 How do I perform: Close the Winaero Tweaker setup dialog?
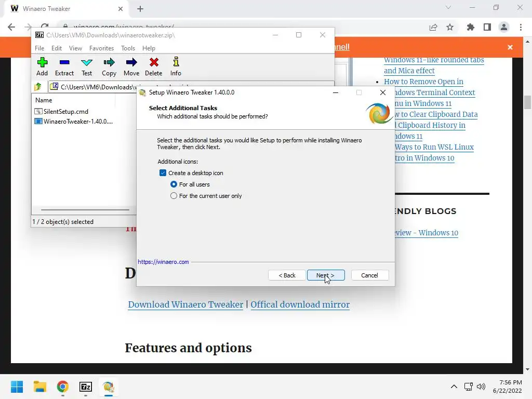tap(383, 92)
